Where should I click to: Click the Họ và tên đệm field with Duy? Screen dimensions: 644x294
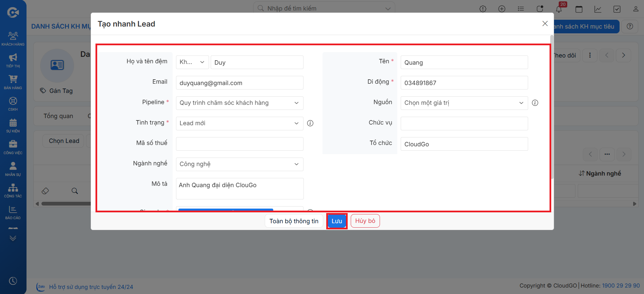(x=257, y=62)
